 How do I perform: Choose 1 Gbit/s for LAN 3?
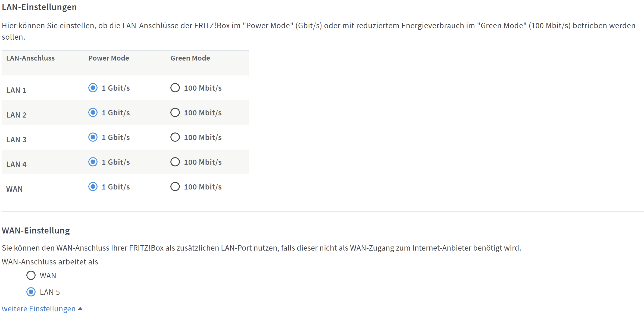pyautogui.click(x=93, y=137)
